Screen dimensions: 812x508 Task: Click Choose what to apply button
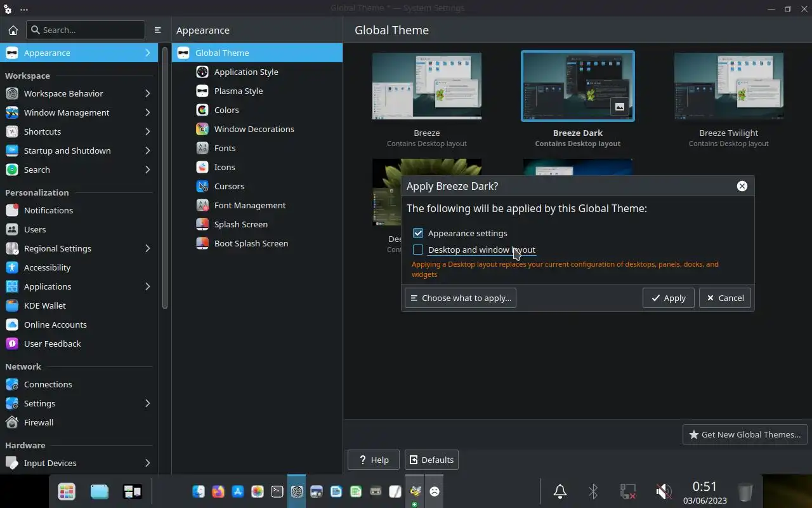[x=461, y=298]
